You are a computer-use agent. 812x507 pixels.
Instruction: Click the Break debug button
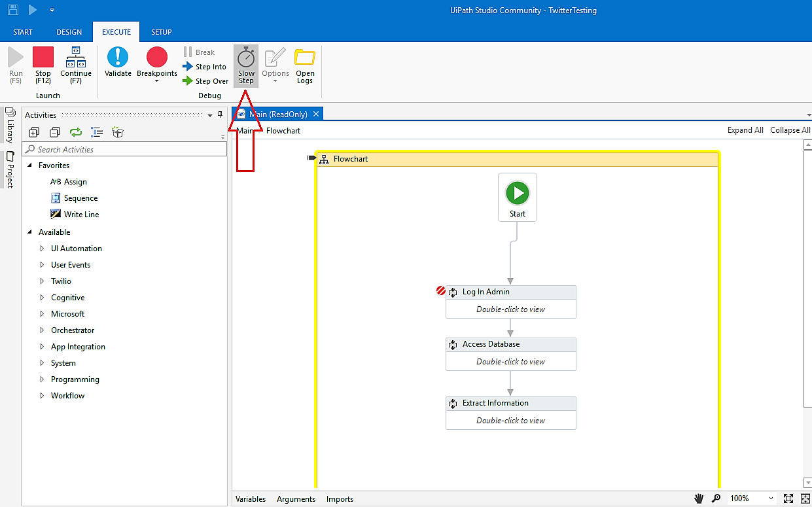[x=199, y=52]
